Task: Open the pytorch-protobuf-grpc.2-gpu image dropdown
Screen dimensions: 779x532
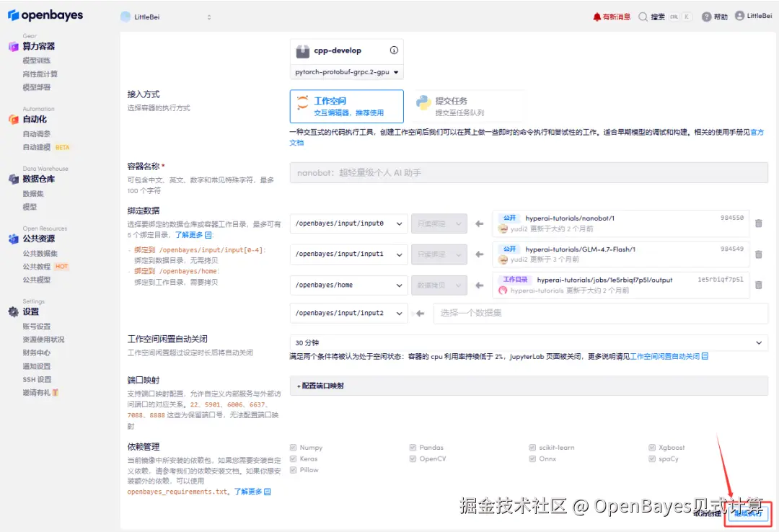Action: pyautogui.click(x=347, y=72)
